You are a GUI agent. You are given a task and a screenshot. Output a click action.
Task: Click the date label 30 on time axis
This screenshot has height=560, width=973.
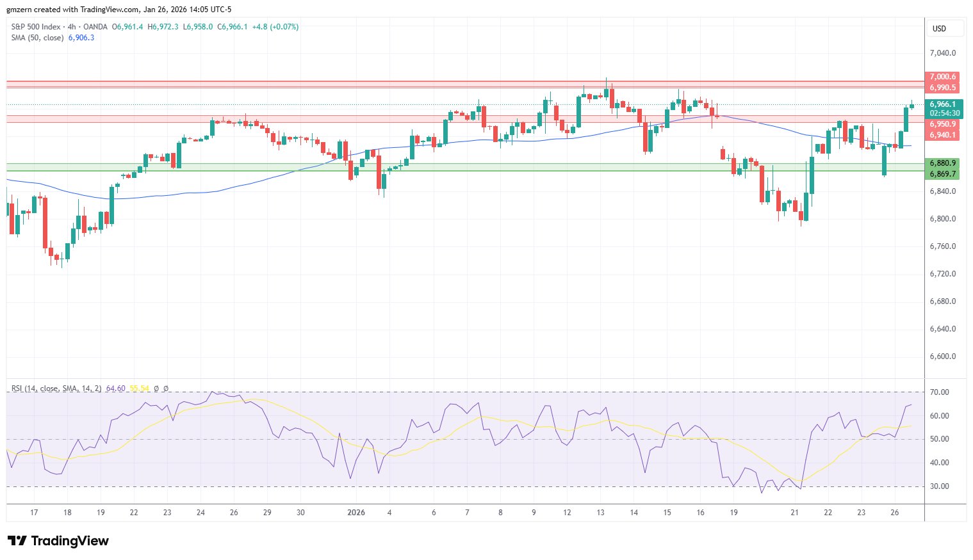click(300, 513)
